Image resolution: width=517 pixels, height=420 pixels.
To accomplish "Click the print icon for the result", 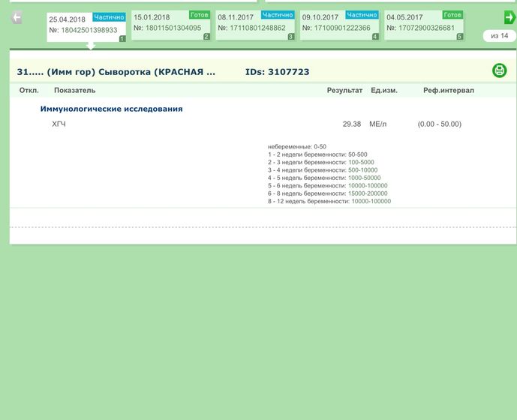I will [500, 70].
